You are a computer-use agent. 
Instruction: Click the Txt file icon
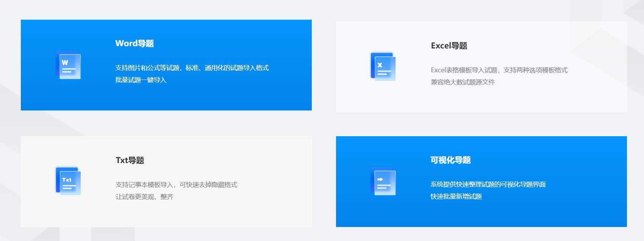(68, 181)
